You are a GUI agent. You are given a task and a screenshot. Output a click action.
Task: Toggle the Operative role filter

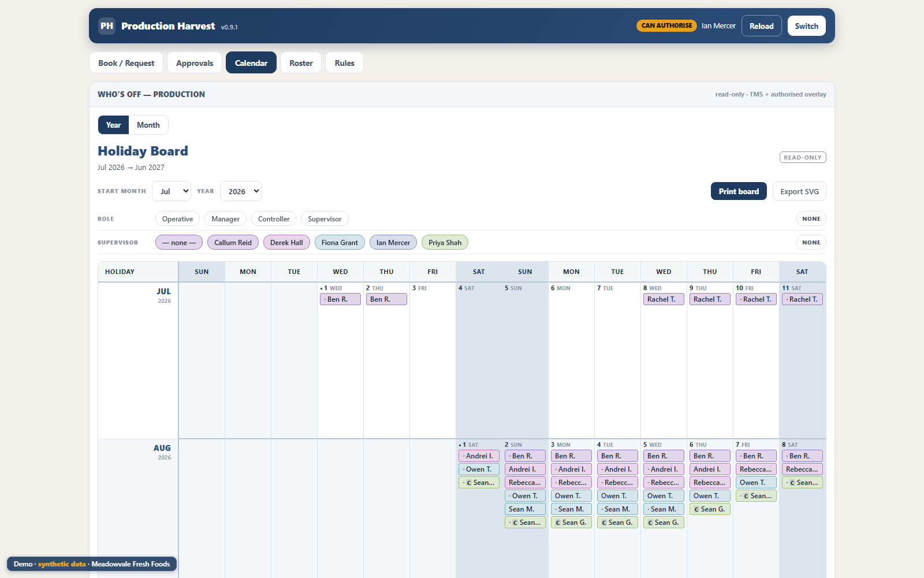pyautogui.click(x=178, y=219)
